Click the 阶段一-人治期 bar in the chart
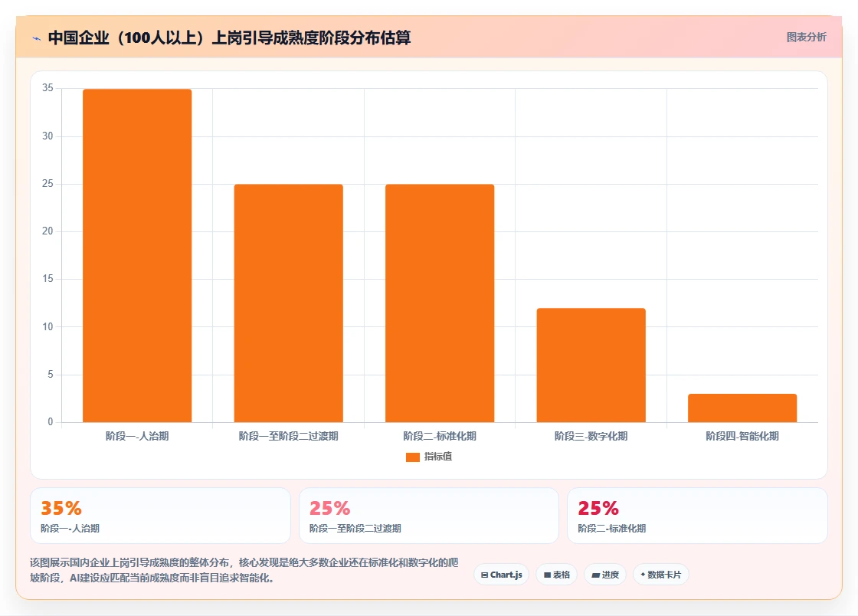 click(137, 255)
